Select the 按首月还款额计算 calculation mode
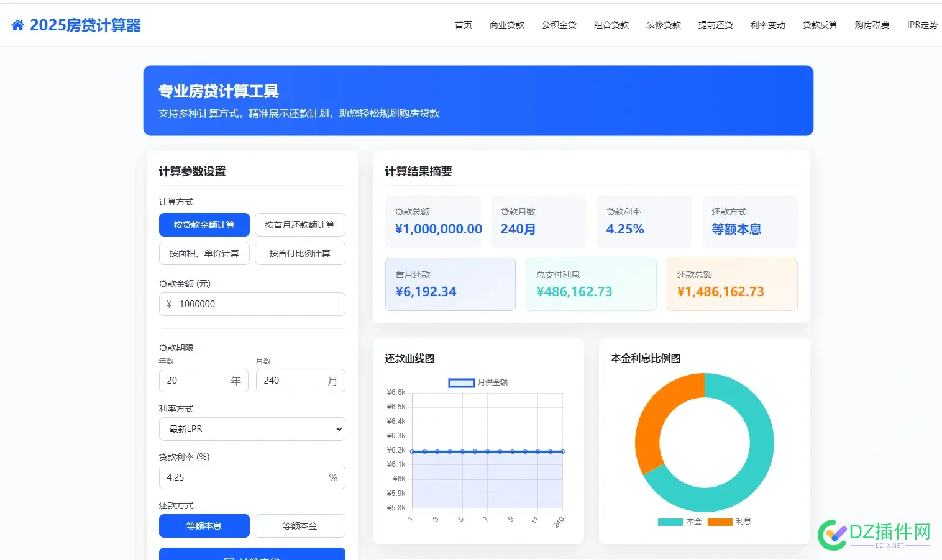The height and width of the screenshot is (560, 942). 300,225
